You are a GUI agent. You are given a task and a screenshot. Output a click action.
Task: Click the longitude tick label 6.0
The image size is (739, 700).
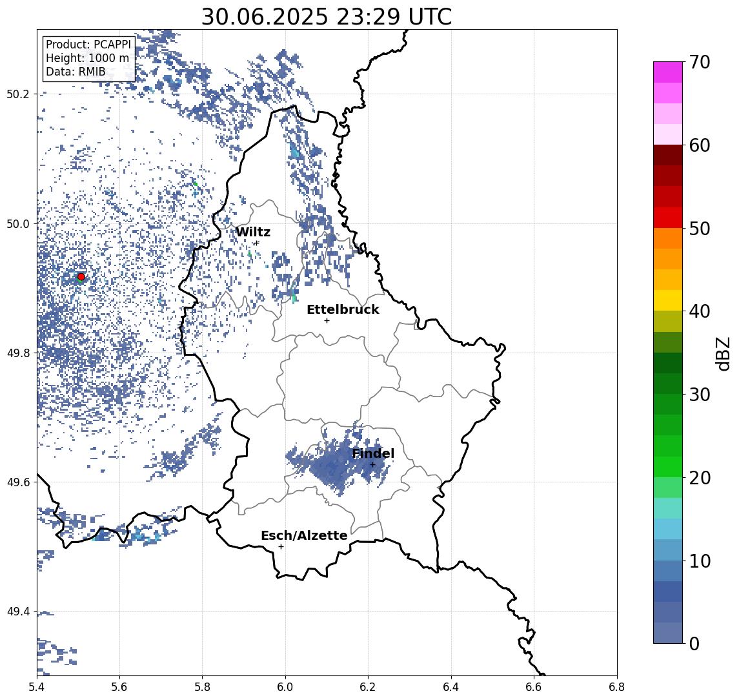286,687
